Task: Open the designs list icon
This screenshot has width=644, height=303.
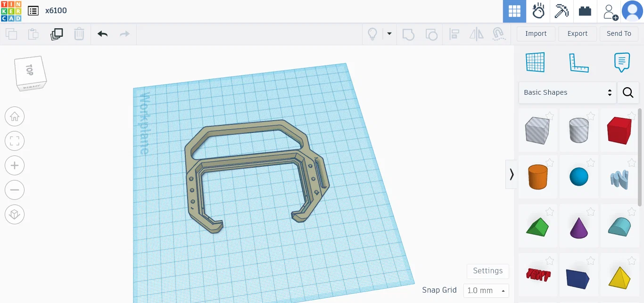Action: 33,11
